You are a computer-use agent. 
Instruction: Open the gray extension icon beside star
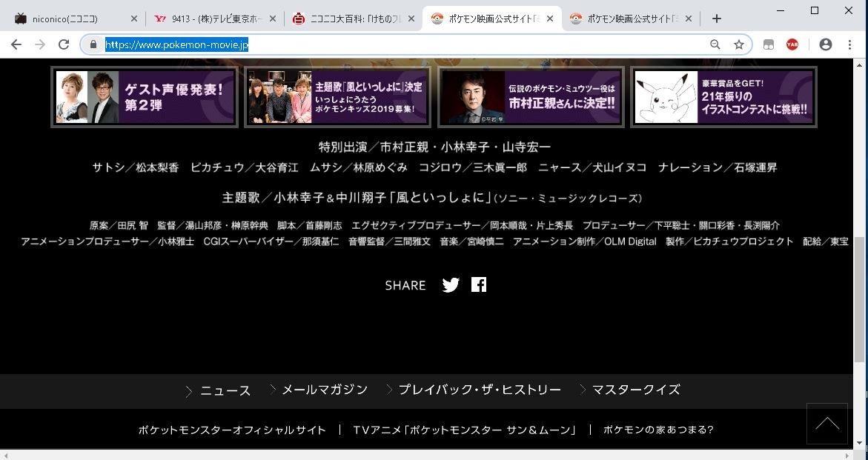click(769, 44)
